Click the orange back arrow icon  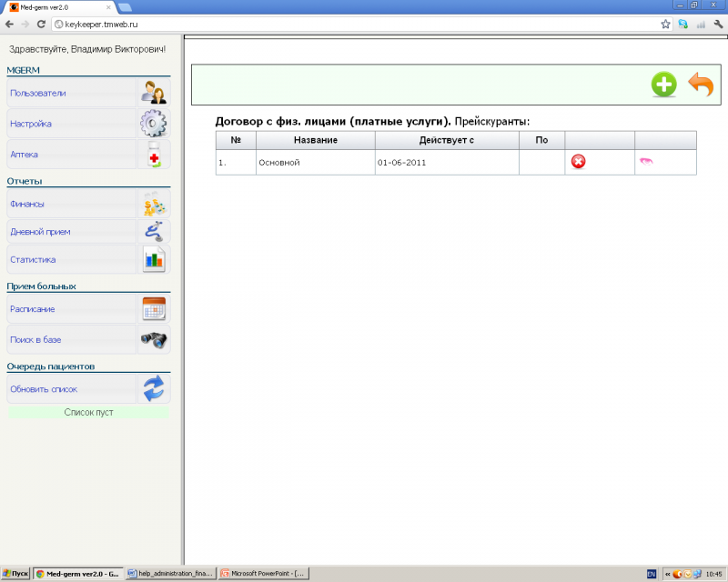click(x=700, y=85)
